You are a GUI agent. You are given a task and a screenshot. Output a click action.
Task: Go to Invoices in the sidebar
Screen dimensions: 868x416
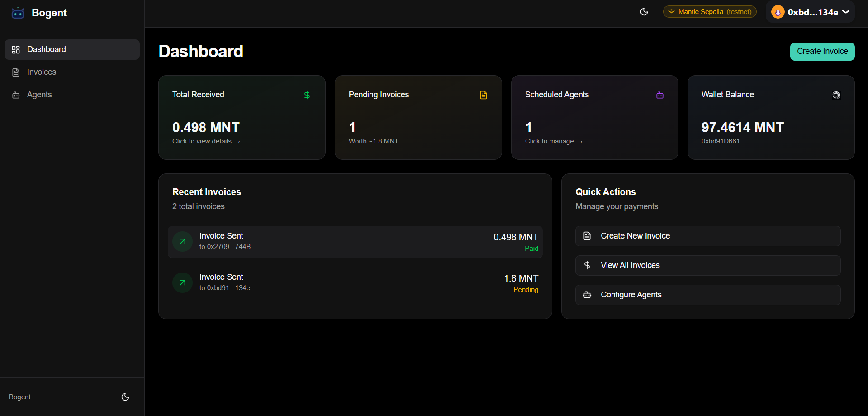(x=41, y=72)
